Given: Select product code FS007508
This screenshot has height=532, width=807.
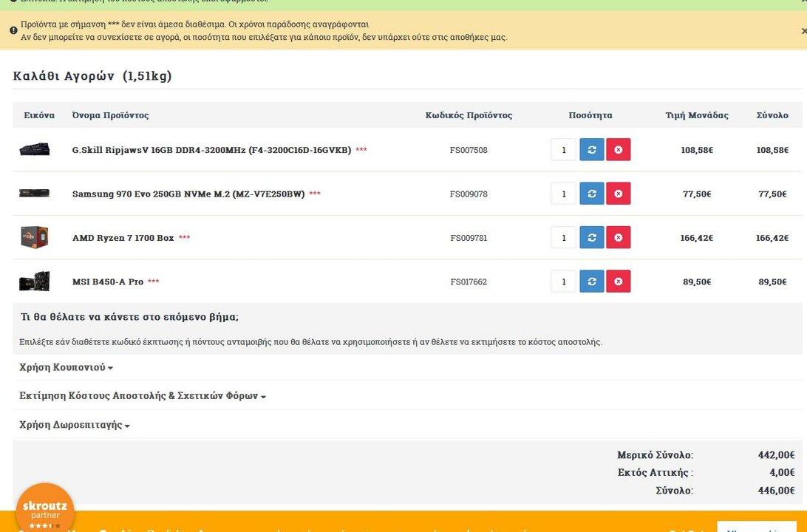Looking at the screenshot, I should click(x=469, y=150).
